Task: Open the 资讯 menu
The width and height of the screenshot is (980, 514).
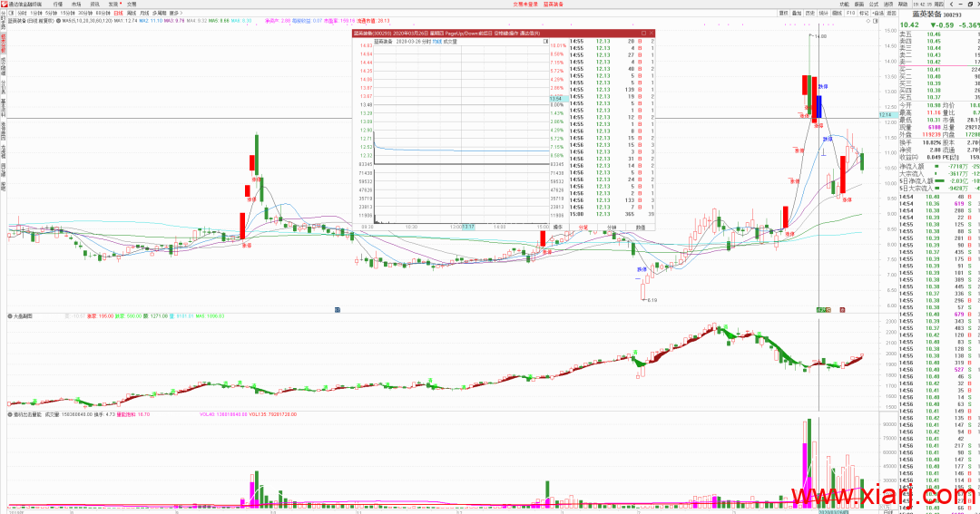Action: pyautogui.click(x=94, y=4)
